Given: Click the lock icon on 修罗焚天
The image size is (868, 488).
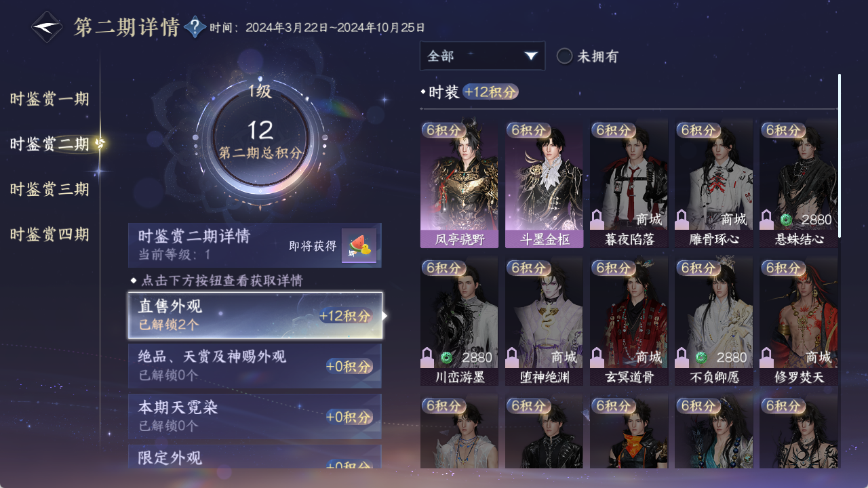Looking at the screenshot, I should coord(767,357).
